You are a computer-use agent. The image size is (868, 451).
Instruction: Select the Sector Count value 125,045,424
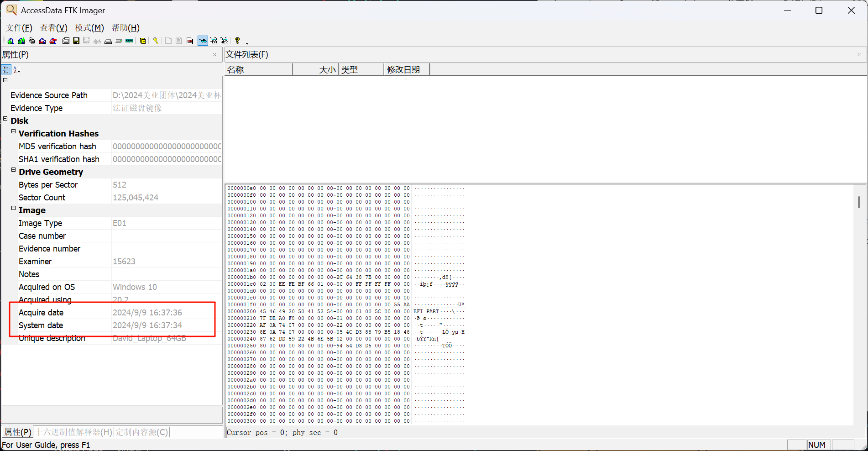pos(136,197)
